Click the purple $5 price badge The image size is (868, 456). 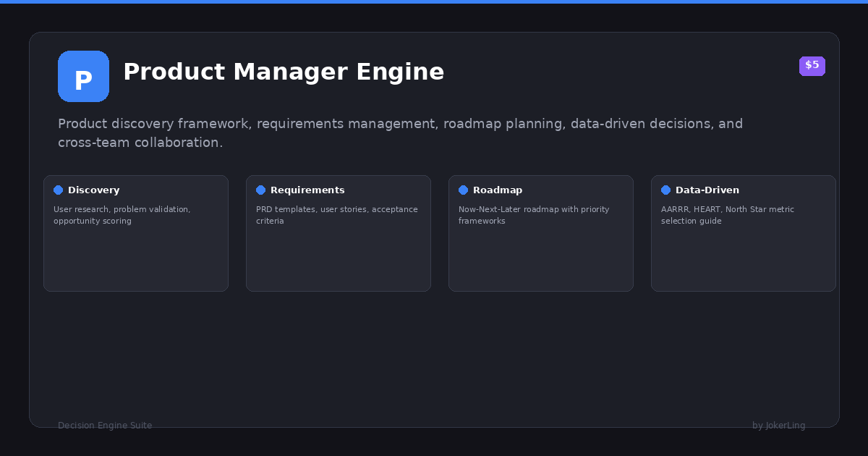(812, 66)
